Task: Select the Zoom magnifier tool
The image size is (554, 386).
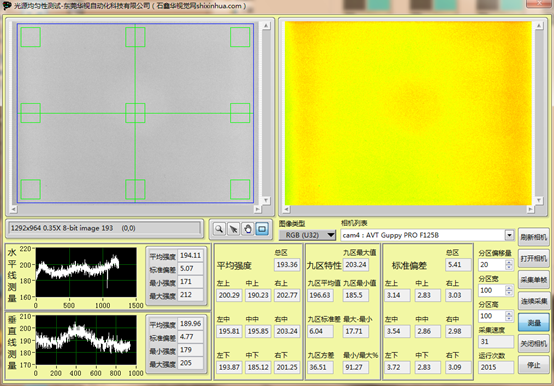Action: [x=219, y=229]
